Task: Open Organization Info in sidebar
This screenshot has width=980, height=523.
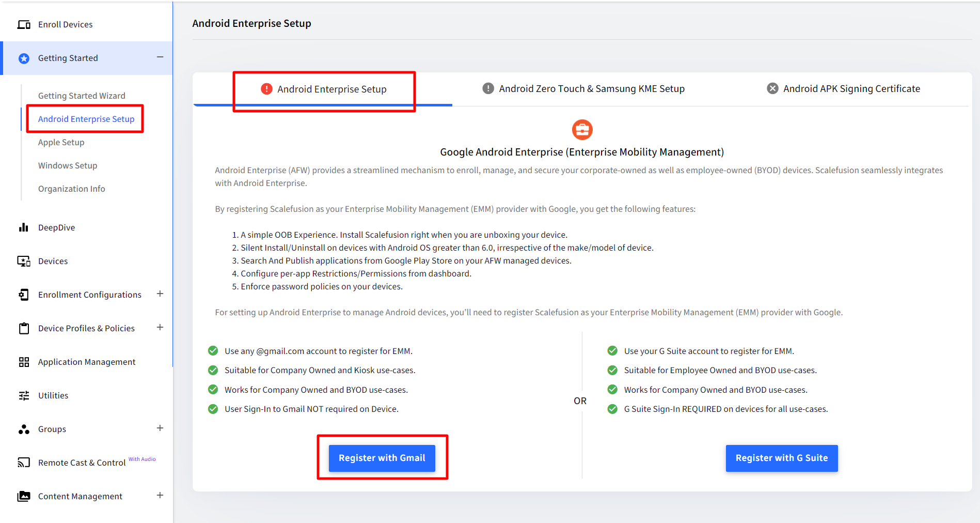Action: (x=72, y=189)
